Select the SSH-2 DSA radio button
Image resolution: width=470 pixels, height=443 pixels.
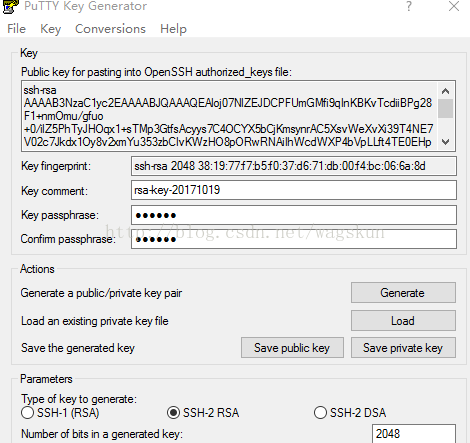(x=320, y=413)
